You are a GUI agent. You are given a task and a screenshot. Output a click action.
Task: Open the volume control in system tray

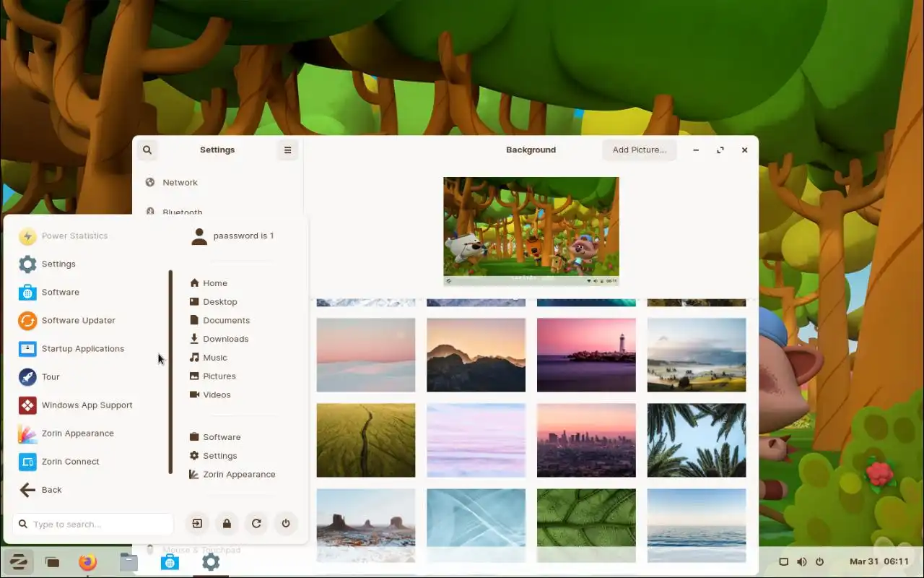tap(801, 561)
